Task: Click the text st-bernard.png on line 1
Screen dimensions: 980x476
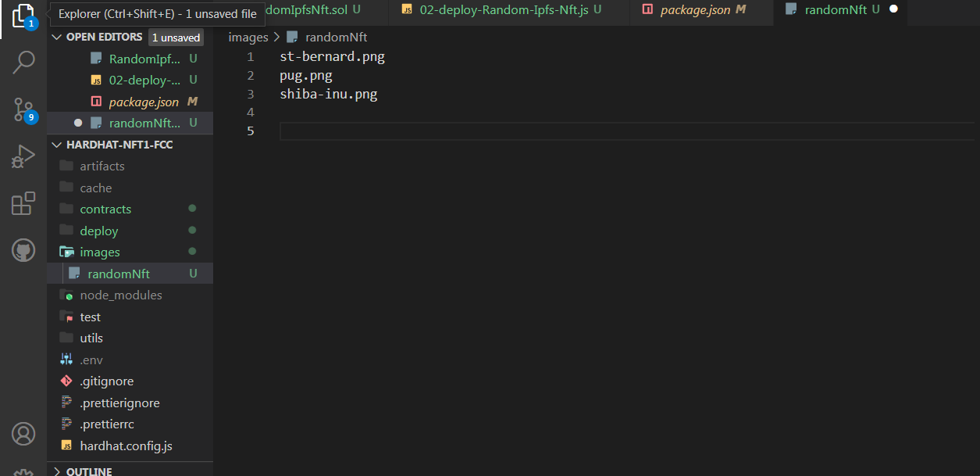Action: point(332,56)
